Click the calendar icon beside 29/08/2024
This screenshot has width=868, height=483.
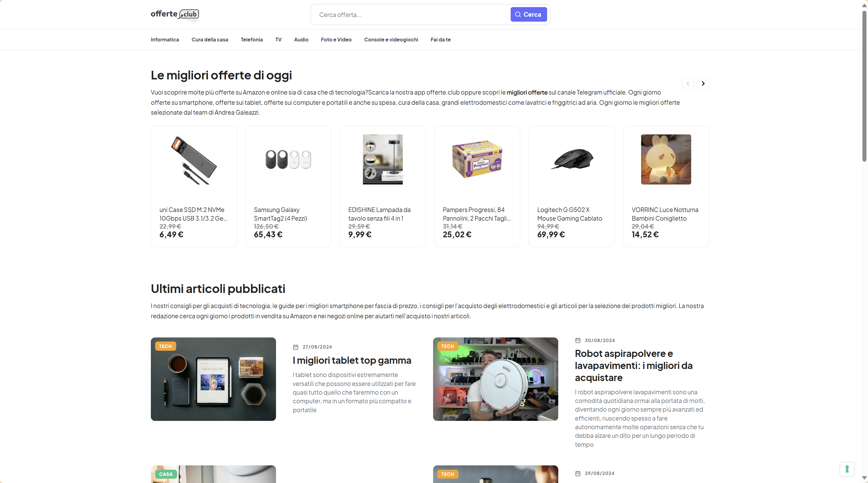578,473
